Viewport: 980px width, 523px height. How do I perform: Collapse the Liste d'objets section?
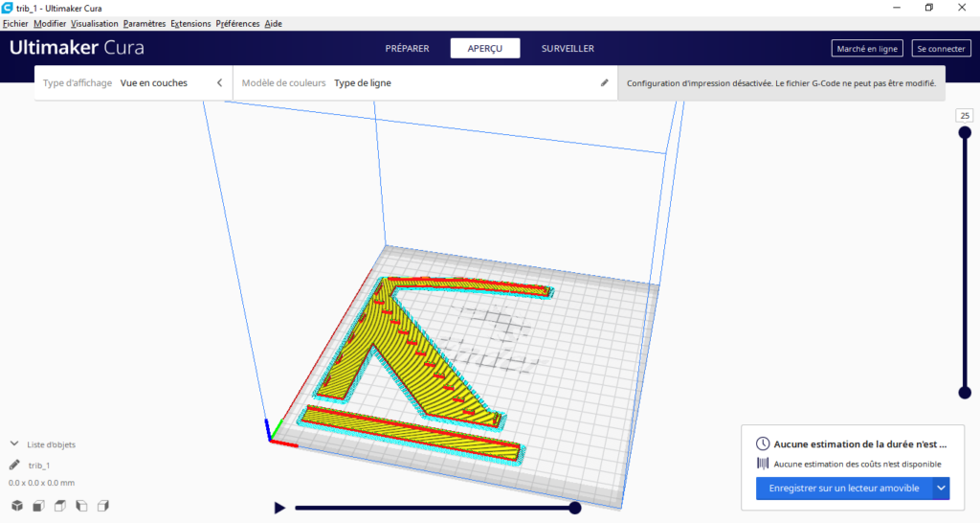coord(14,444)
